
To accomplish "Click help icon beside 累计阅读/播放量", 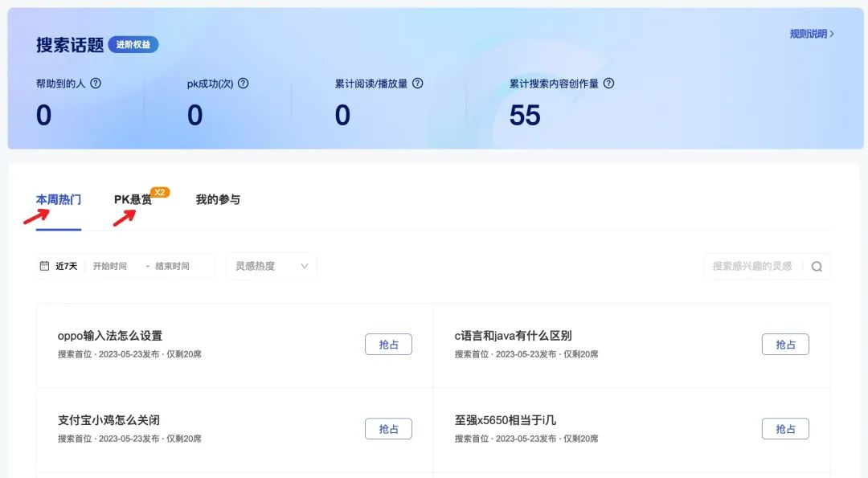I will pos(417,84).
